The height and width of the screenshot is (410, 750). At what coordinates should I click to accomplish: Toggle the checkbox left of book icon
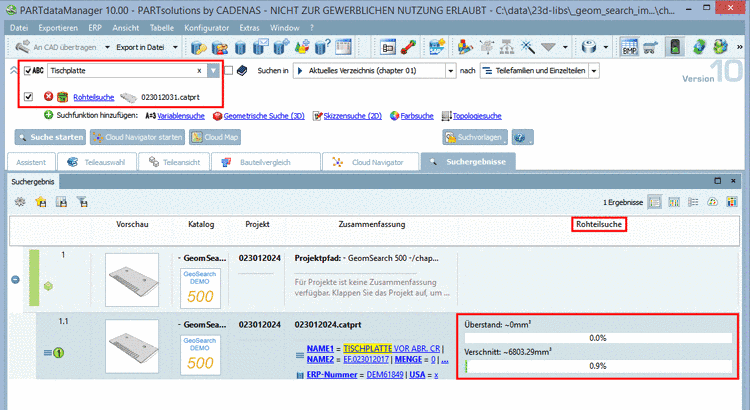(x=229, y=71)
